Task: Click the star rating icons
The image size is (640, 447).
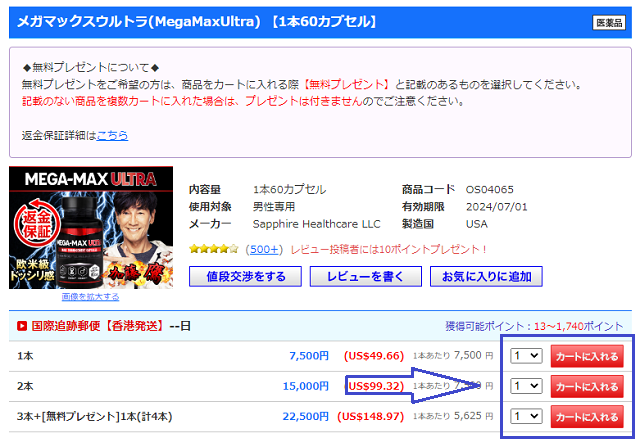Action: pos(213,249)
